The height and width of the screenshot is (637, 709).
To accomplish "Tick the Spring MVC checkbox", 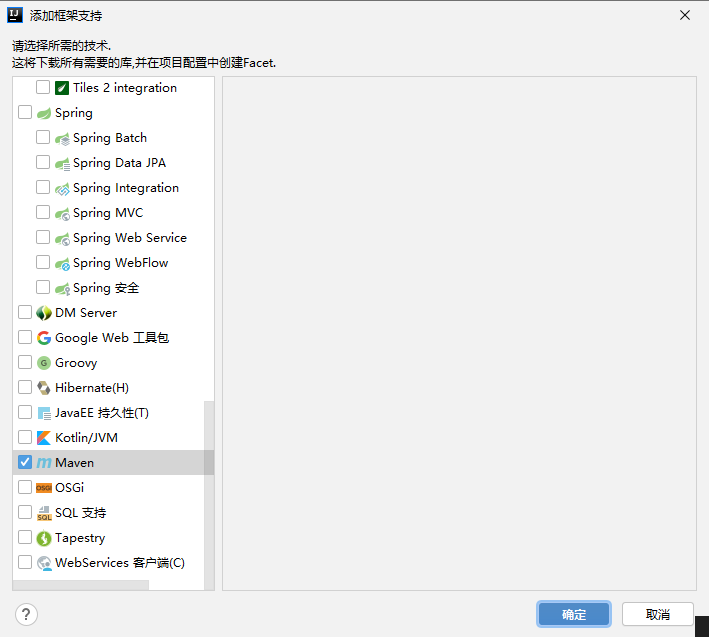I will (43, 212).
